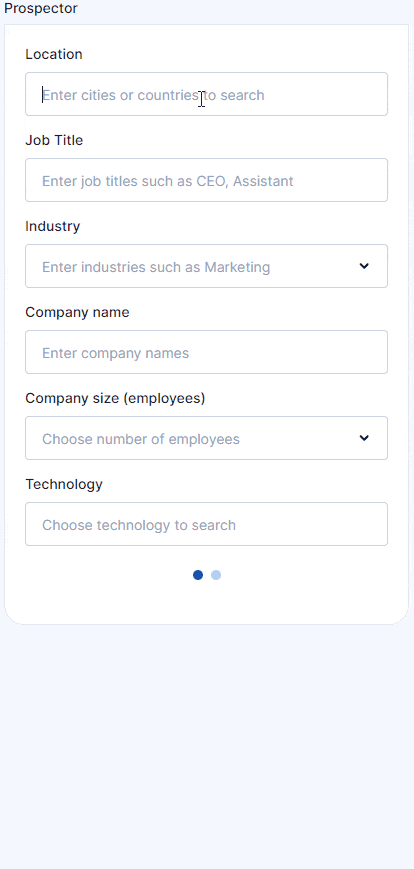The width and height of the screenshot is (414, 869).
Task: Switch to the second pagination dot
Action: 216,575
